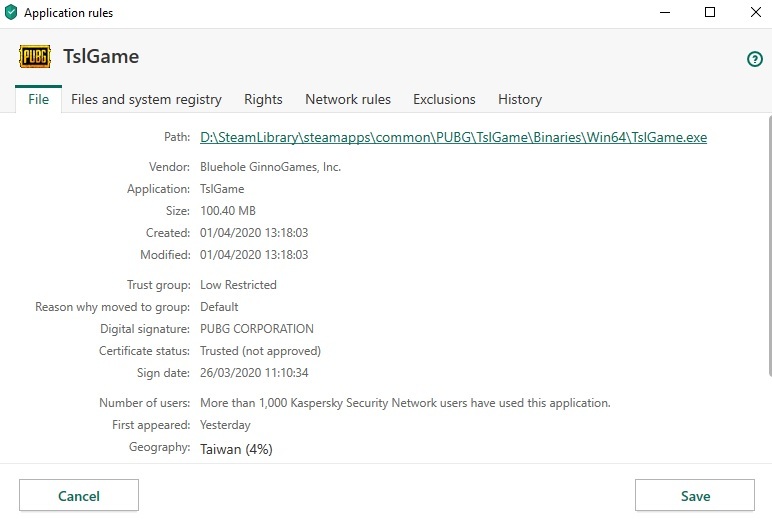772x523 pixels.
Task: Click the First appeared value Yesterday
Action: [225, 425]
